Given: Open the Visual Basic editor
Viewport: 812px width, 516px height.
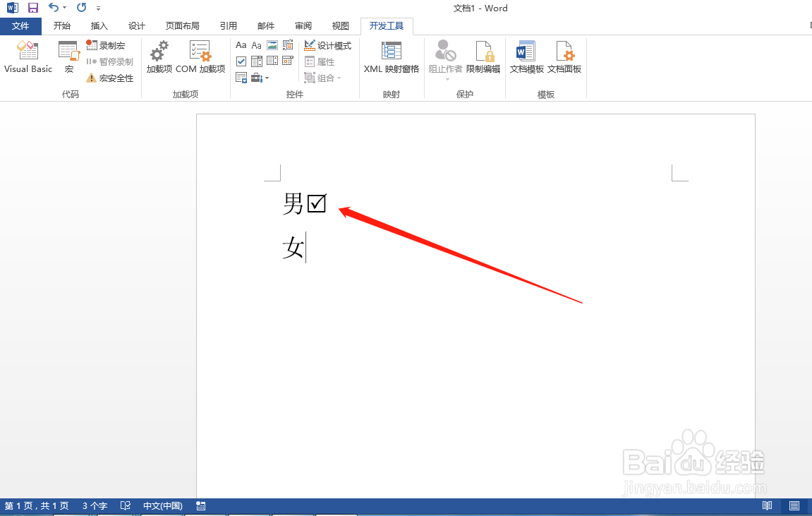Looking at the screenshot, I should (28, 57).
